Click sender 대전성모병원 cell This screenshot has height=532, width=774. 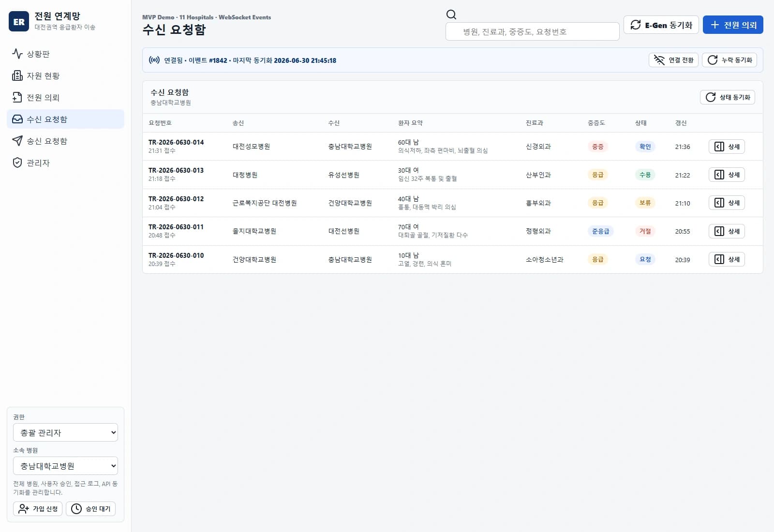[252, 147]
